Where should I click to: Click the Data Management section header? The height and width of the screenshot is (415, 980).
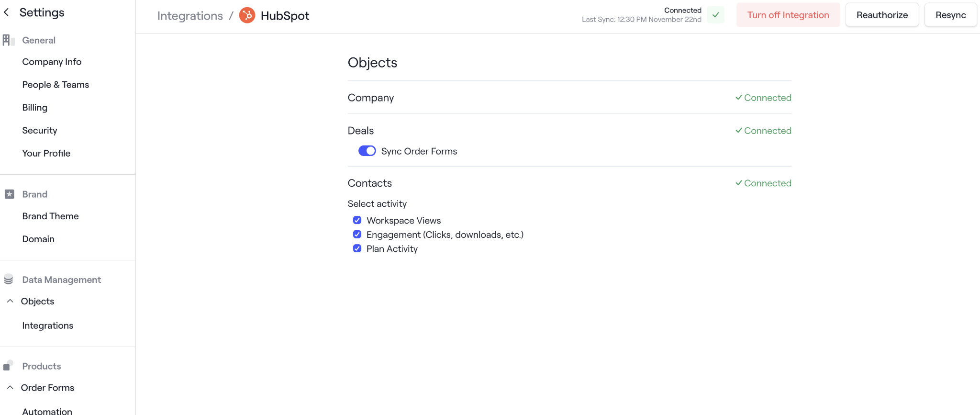[x=61, y=280]
